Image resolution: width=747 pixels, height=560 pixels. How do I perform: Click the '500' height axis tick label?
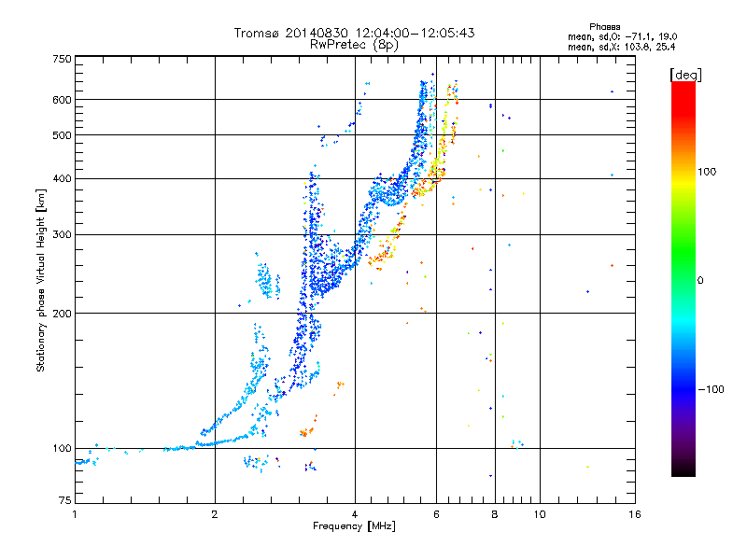click(62, 135)
